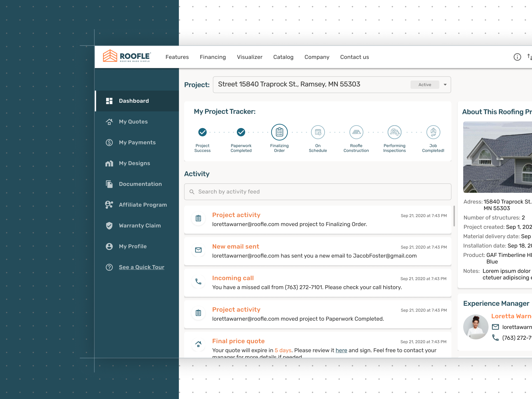Click the Warranty Claim shield icon

[x=109, y=226]
